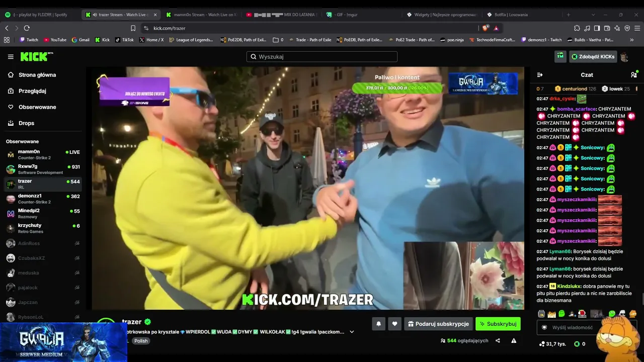Screen dimensions: 644x362
Task: Open krzychuty channel in followed list
Action: (43, 228)
